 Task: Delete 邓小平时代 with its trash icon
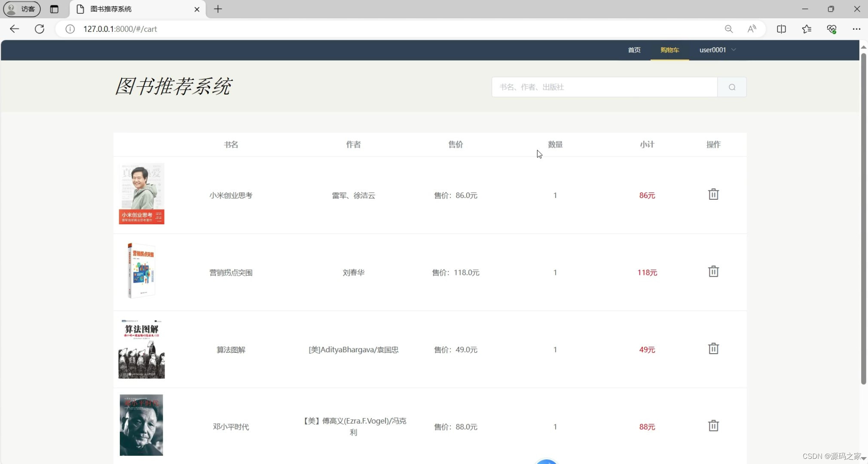(x=713, y=426)
